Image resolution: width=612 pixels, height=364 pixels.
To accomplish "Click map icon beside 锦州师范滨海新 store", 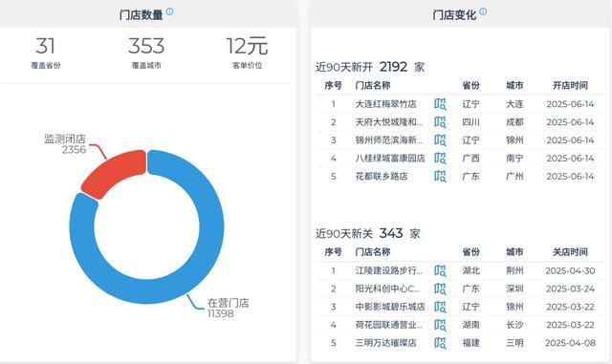I will (440, 140).
